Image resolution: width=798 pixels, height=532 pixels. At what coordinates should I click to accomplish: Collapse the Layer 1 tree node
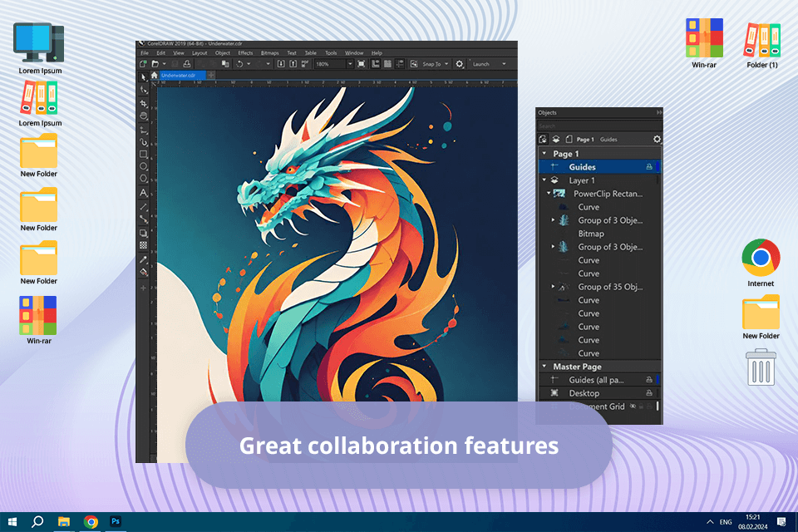544,180
